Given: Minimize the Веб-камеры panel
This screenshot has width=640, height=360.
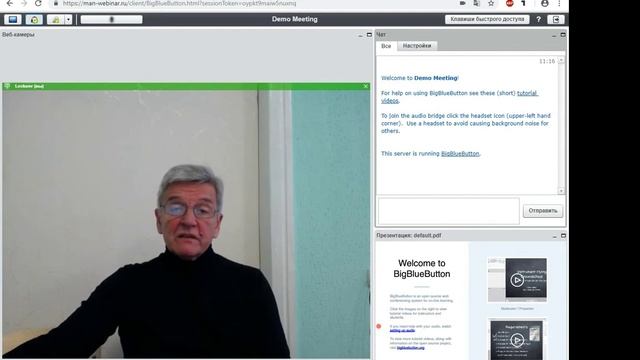Looking at the screenshot, I should [360, 35].
